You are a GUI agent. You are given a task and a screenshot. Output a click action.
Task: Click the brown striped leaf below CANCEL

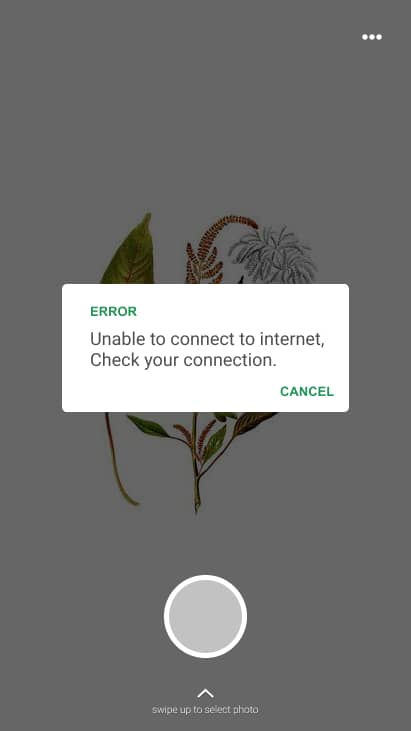[254, 422]
